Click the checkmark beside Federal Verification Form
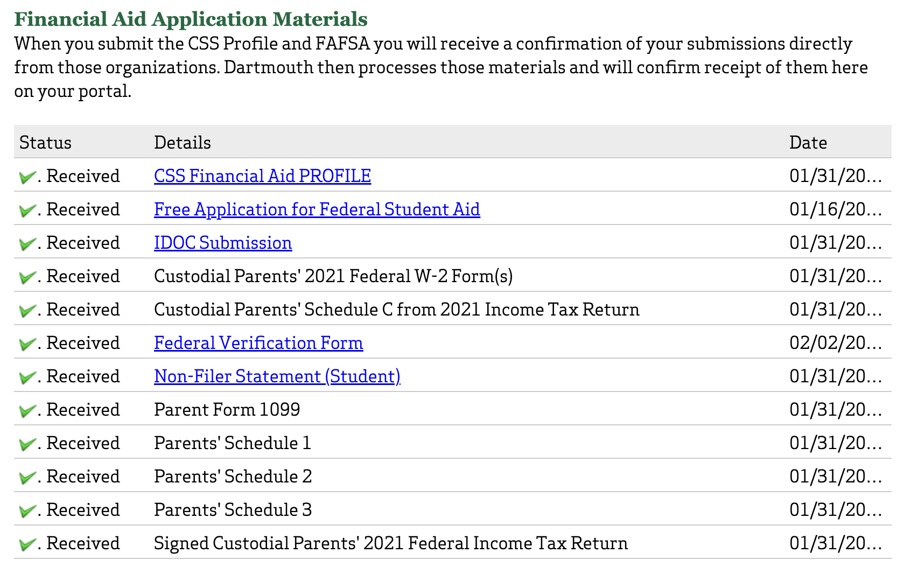The image size is (911, 588). (27, 344)
